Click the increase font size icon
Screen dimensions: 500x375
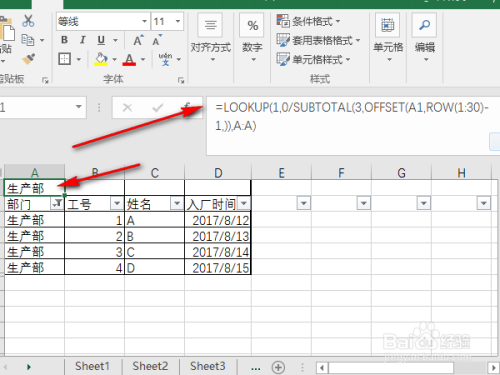coord(138,40)
